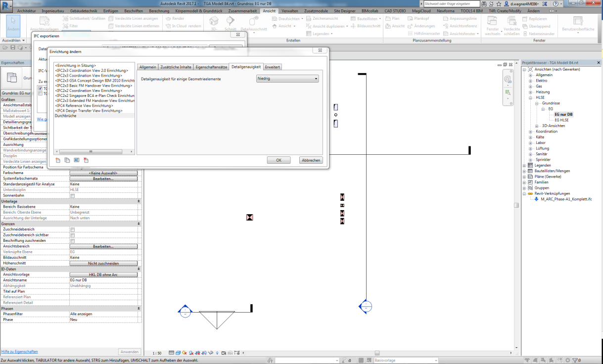This screenshot has width=603, height=364.
Task: Expand the Allgemein node in Projektbrowser
Action: tap(531, 75)
